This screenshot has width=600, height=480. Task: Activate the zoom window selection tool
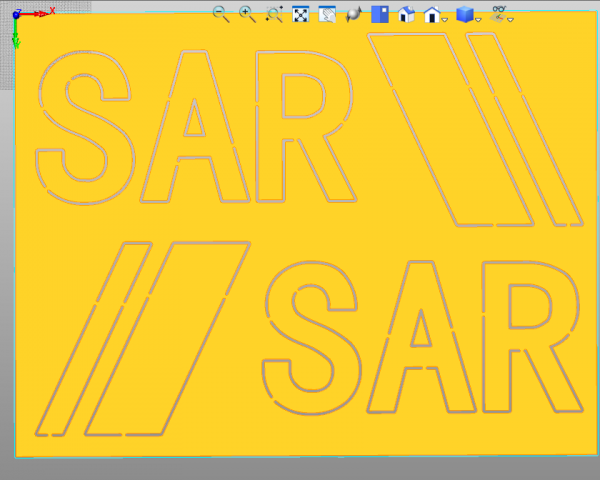point(274,14)
